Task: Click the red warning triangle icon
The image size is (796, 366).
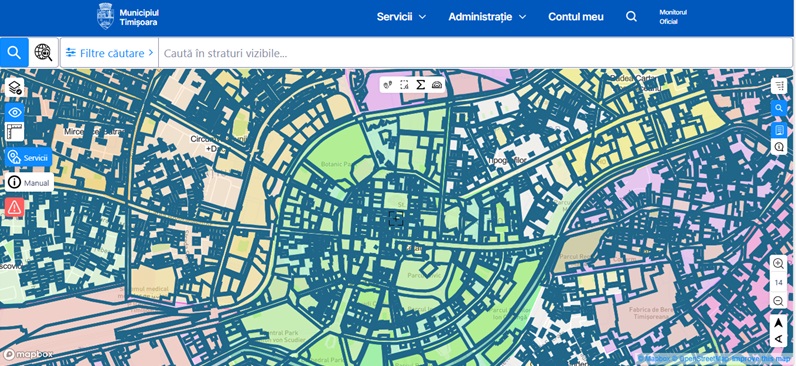Action: [15, 206]
